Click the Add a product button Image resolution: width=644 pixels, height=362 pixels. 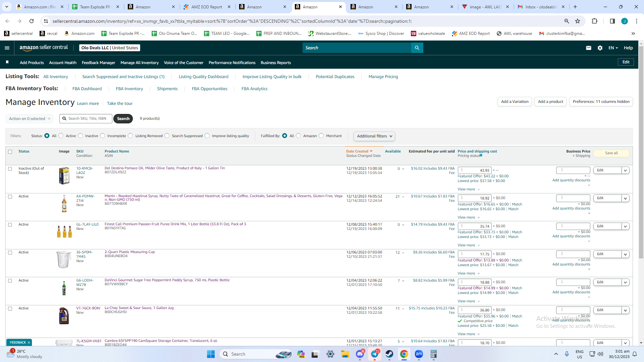point(550,102)
